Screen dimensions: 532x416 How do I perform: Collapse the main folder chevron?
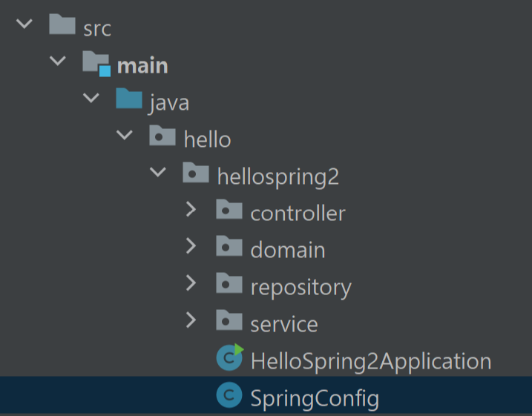point(58,61)
